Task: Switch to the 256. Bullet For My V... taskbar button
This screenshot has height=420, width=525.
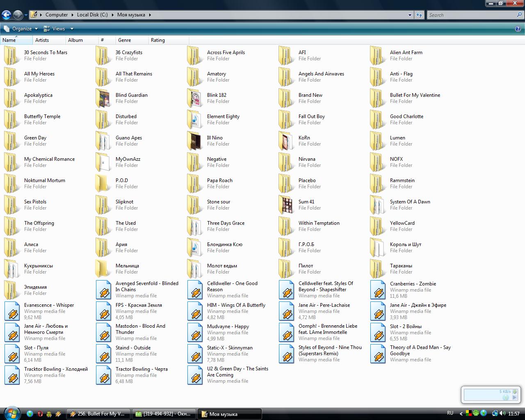Action: click(99, 414)
